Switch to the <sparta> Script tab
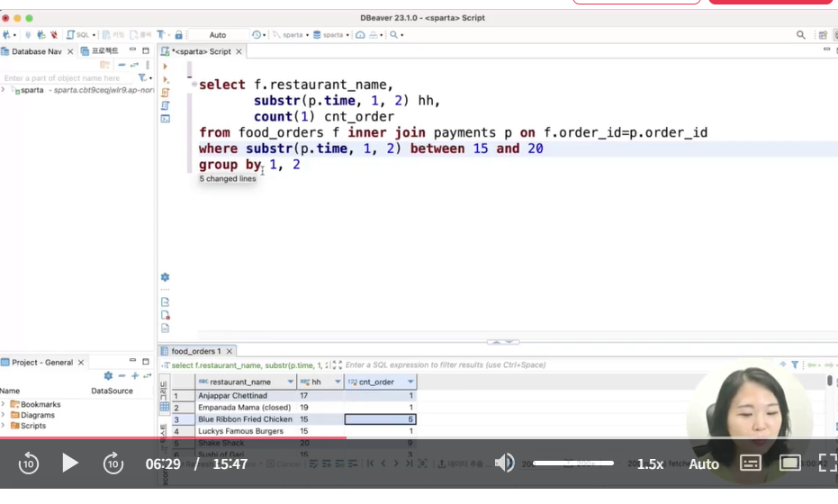This screenshot has height=504, width=838. click(x=201, y=51)
